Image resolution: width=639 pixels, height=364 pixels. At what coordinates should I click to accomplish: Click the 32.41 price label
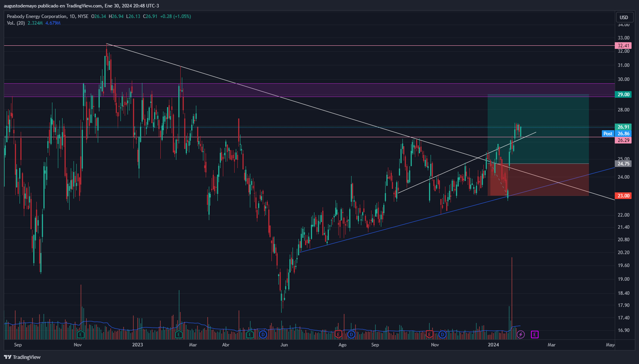(624, 46)
